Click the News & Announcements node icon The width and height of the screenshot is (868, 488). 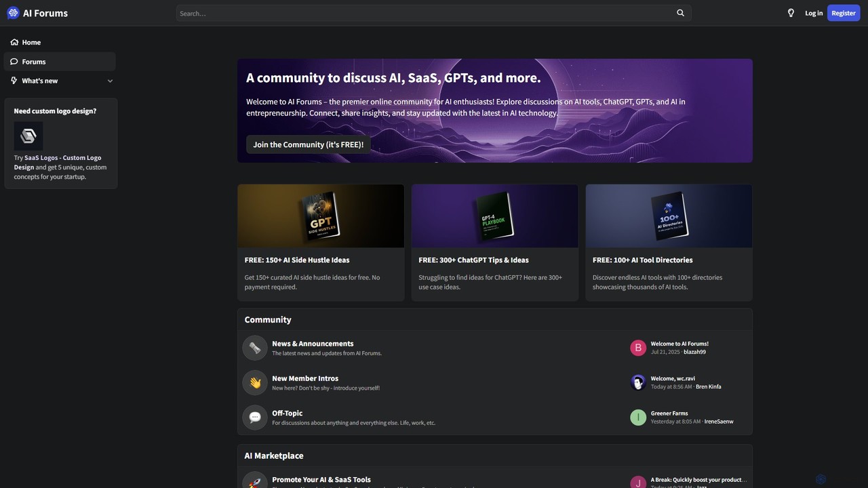[255, 348]
